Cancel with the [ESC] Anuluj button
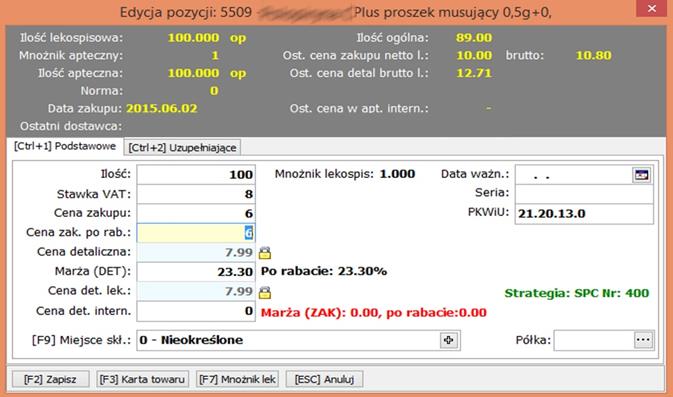673x397 pixels. 324,379
